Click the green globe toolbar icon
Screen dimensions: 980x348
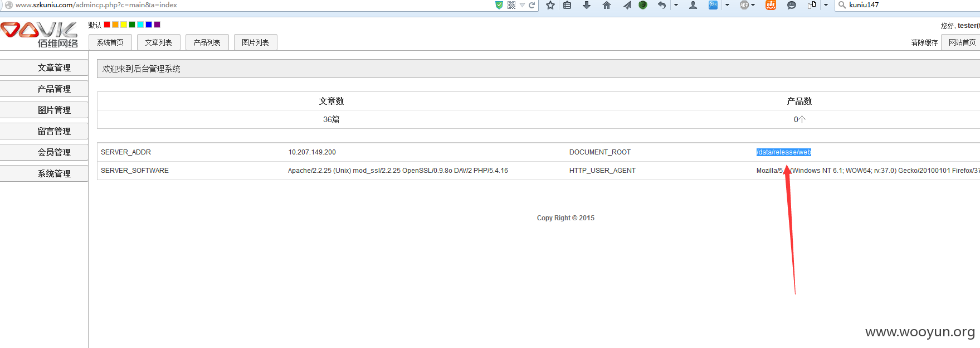643,5
